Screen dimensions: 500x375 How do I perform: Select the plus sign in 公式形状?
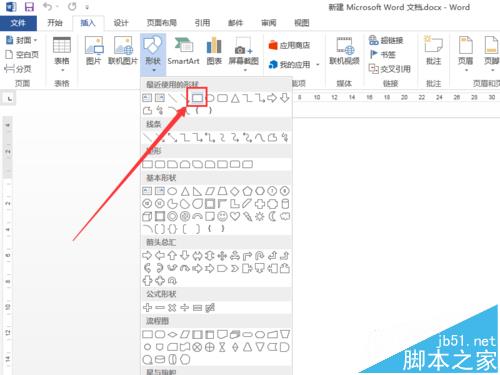click(147, 307)
